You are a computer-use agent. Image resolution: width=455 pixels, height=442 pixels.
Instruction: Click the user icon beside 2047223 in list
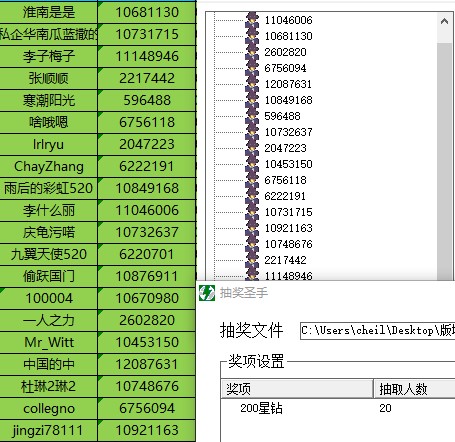252,148
